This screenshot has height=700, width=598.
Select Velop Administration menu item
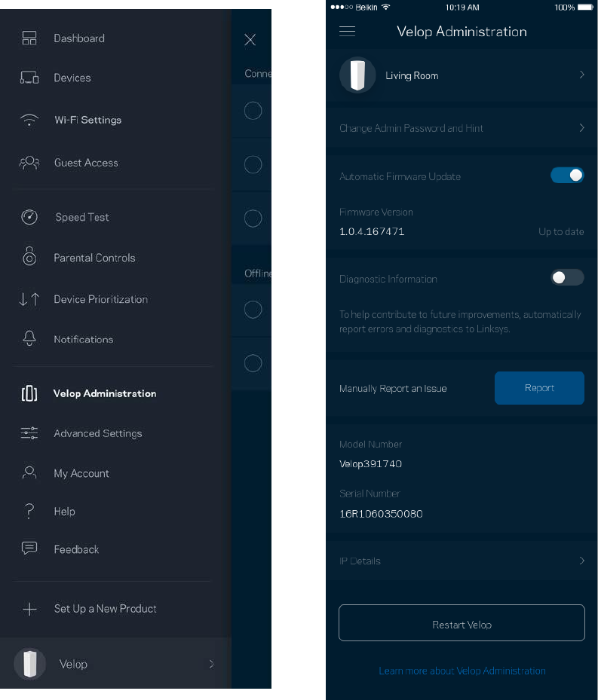coord(105,393)
